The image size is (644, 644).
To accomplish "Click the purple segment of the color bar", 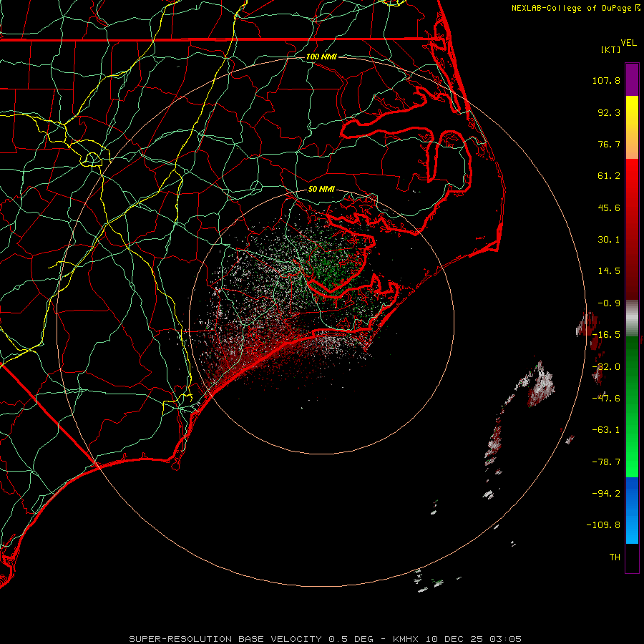I will click(x=632, y=79).
